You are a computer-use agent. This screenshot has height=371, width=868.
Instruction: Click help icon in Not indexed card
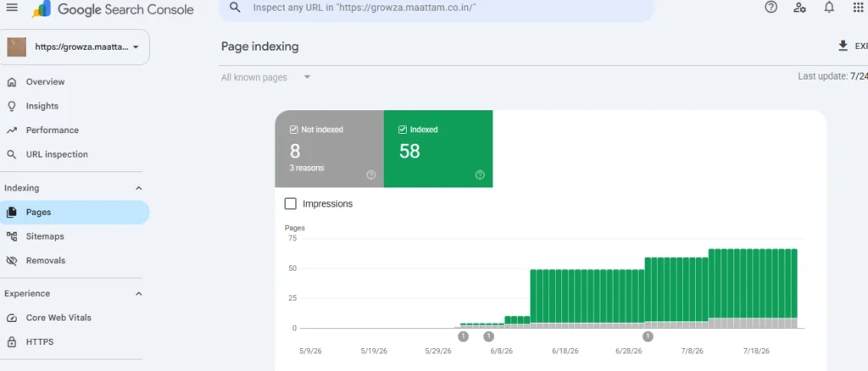(371, 174)
